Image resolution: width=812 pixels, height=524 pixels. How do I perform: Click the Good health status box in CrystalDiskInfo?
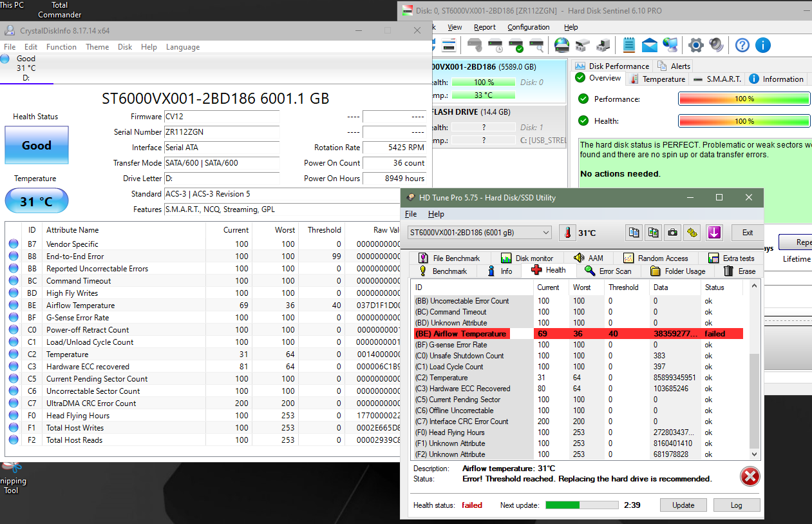click(37, 146)
